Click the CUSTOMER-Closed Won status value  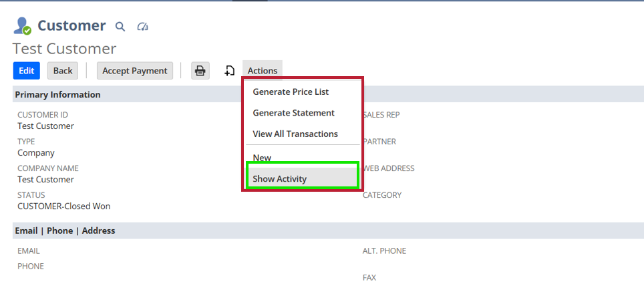tap(64, 206)
